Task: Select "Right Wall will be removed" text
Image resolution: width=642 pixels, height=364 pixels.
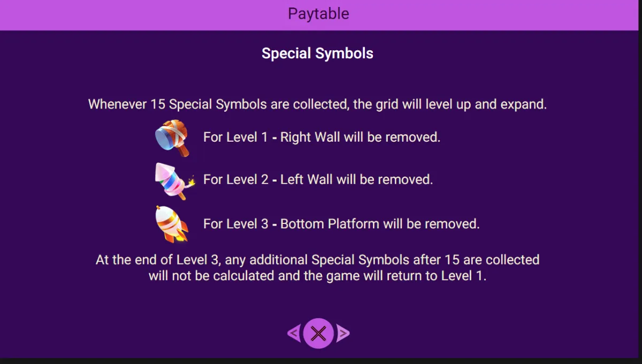Action: click(x=361, y=137)
